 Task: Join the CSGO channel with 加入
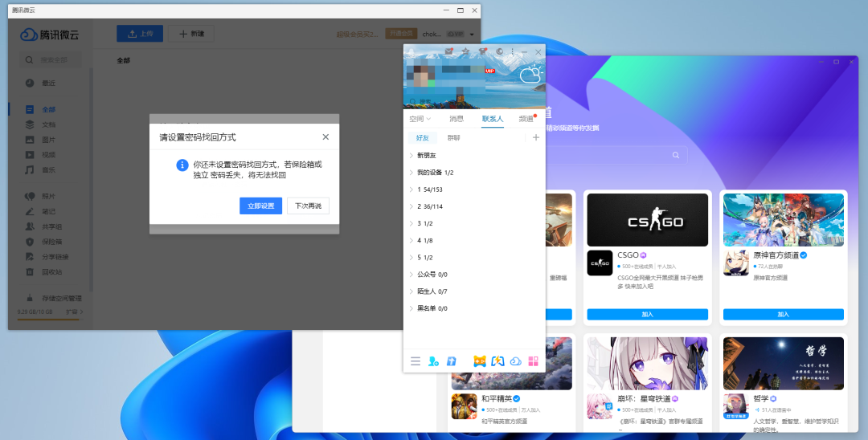point(648,314)
